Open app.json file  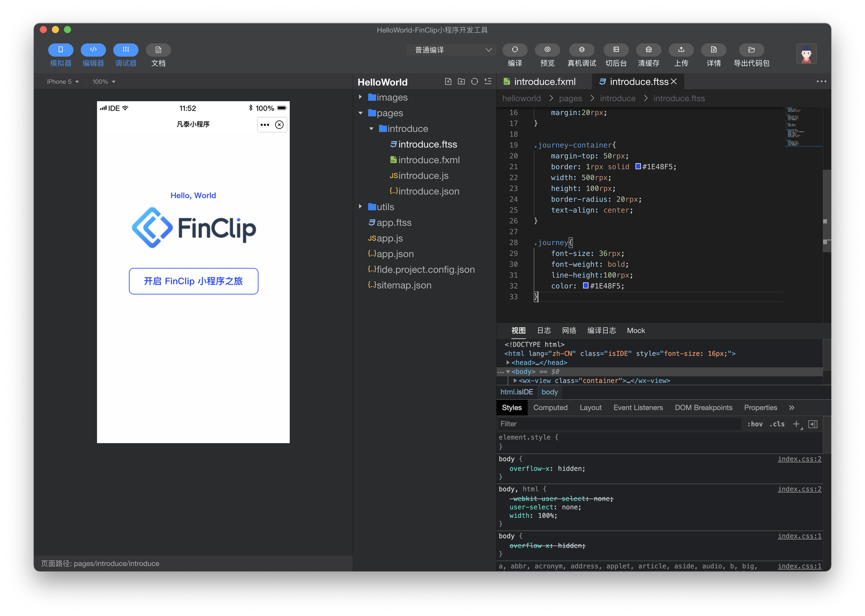391,254
